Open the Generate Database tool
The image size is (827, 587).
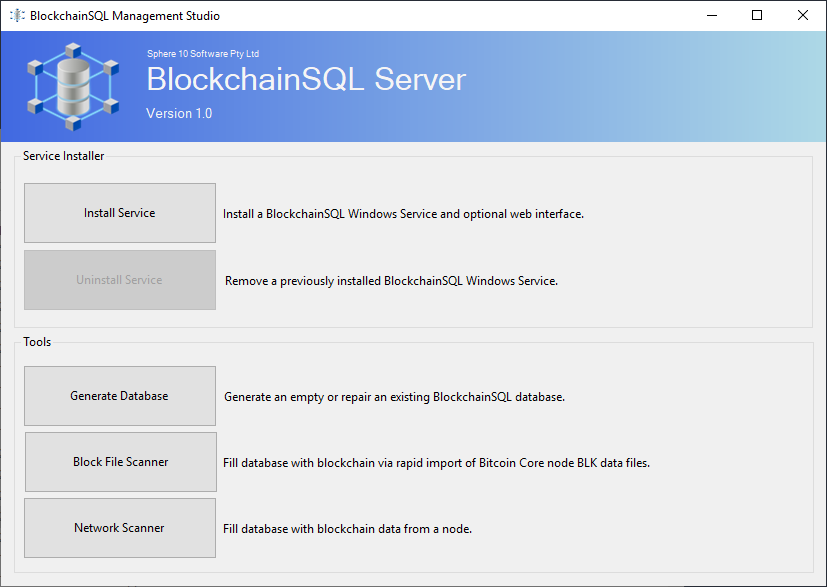point(120,396)
